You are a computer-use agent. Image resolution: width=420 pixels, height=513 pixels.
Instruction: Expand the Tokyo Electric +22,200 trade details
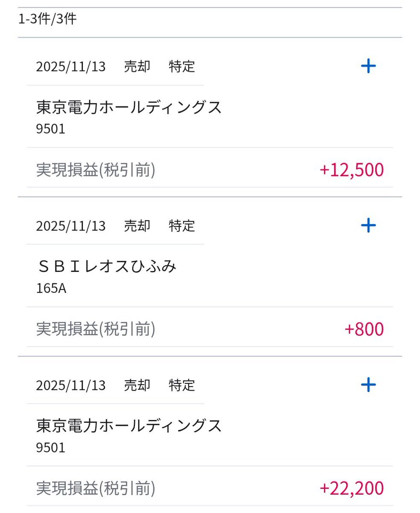[x=368, y=385]
